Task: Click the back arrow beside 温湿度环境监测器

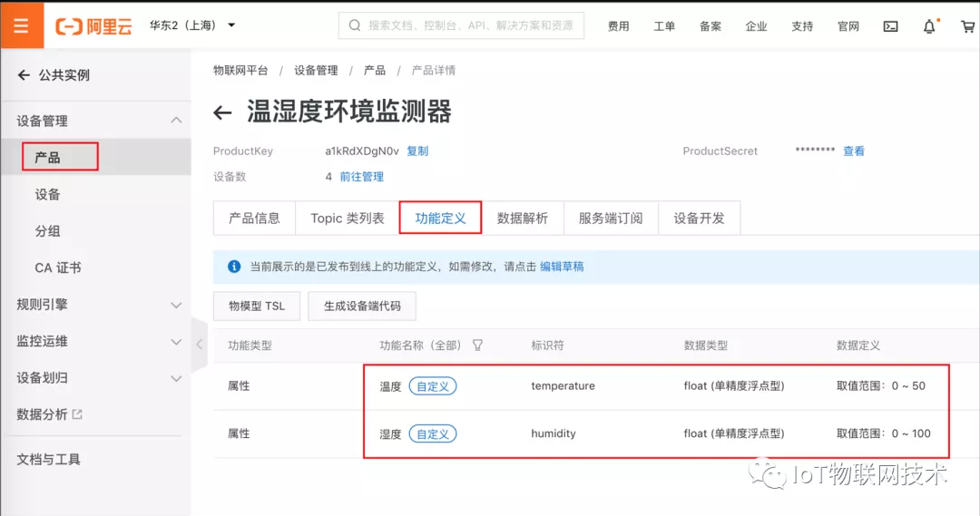Action: pyautogui.click(x=222, y=112)
